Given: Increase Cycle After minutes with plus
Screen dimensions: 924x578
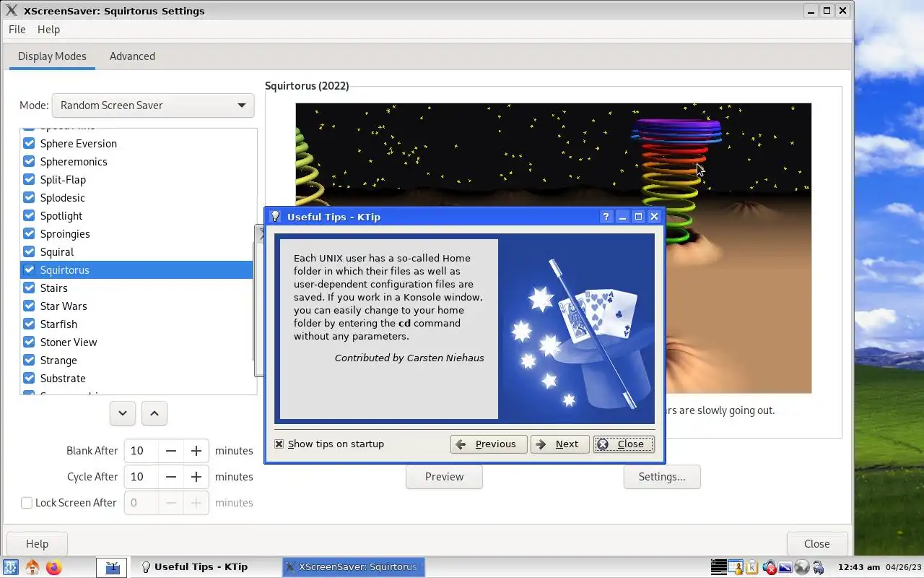Looking at the screenshot, I should pyautogui.click(x=196, y=477).
